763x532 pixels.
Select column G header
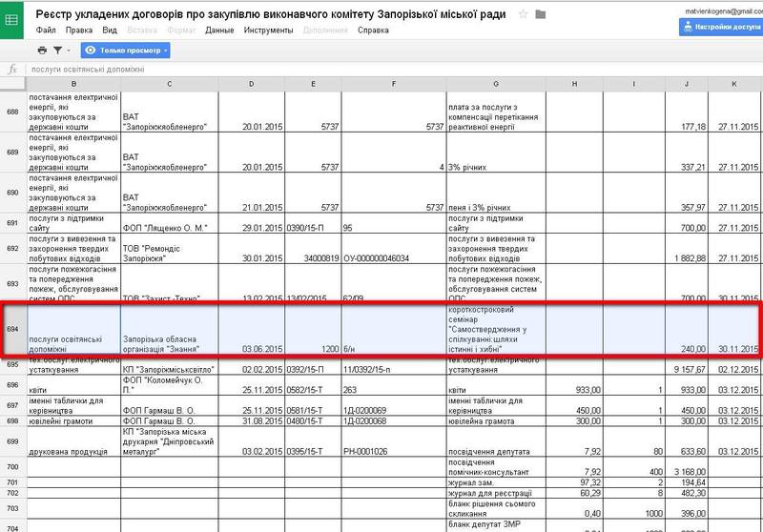496,84
